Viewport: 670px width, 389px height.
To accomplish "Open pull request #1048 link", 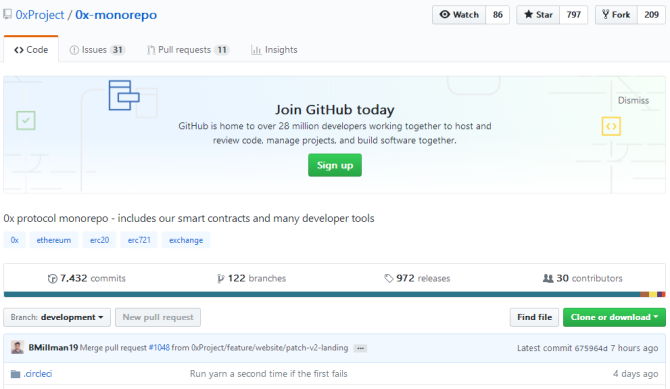I will pos(159,348).
